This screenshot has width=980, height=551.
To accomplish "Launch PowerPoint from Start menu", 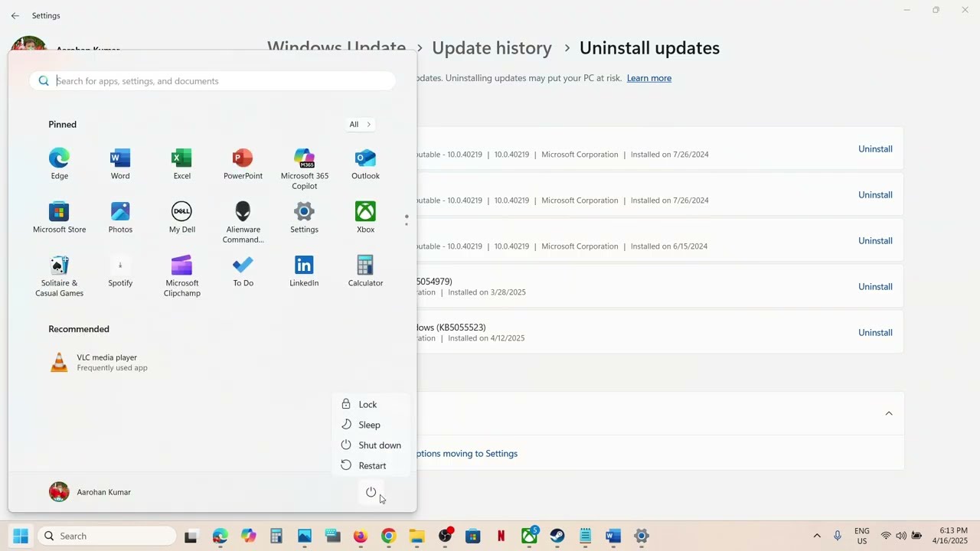I will pyautogui.click(x=243, y=165).
